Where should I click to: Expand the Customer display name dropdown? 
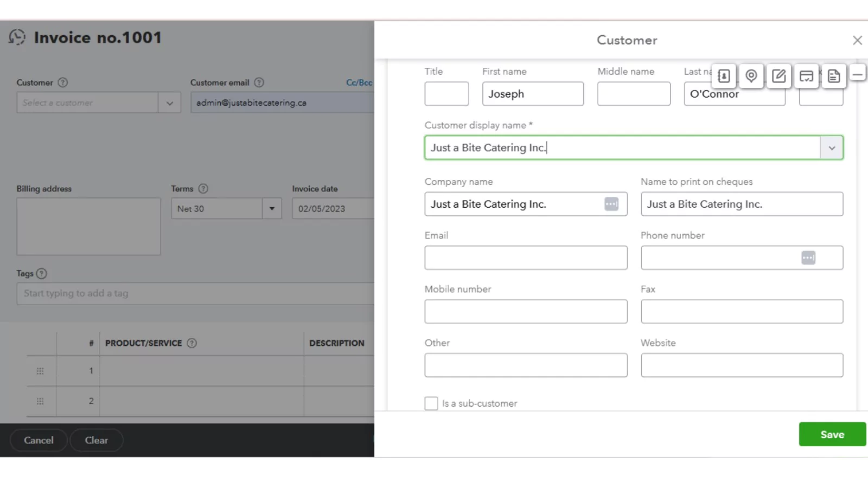click(832, 147)
